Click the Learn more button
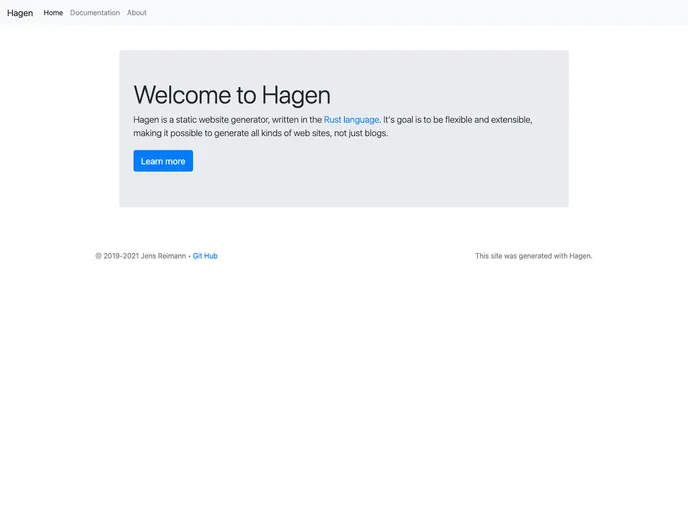Viewport: 688px width, 512px height. tap(163, 161)
